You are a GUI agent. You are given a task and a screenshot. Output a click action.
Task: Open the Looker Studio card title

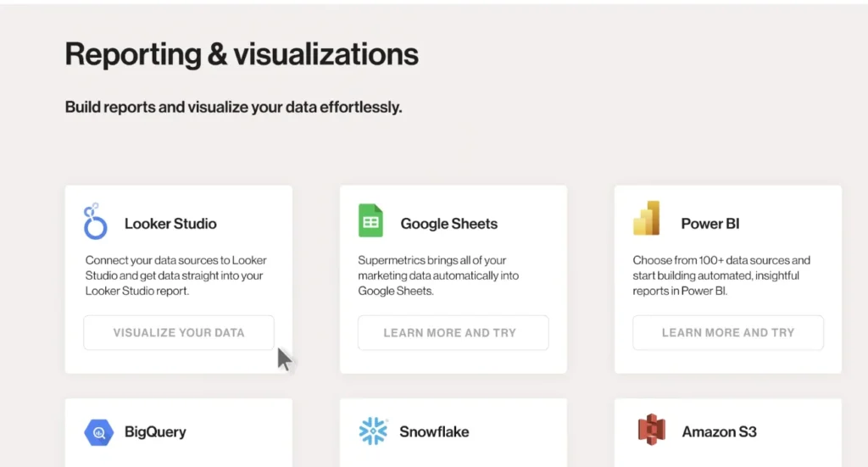tap(170, 224)
